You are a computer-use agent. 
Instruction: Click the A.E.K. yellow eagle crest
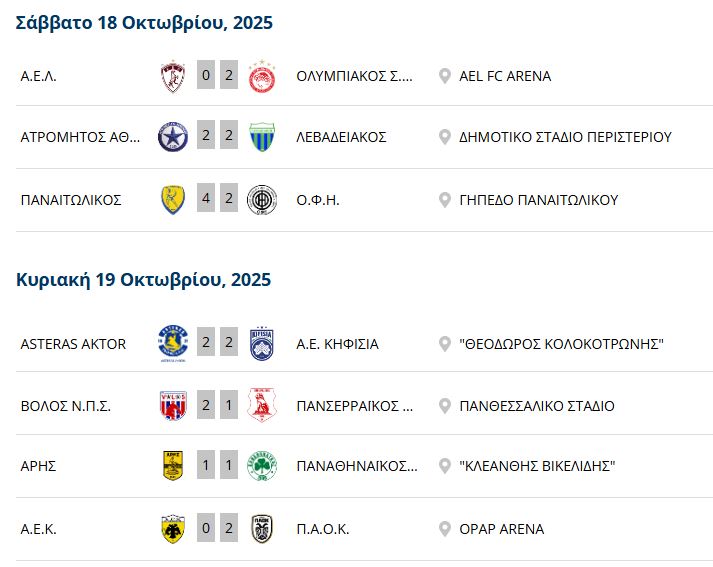(173, 529)
